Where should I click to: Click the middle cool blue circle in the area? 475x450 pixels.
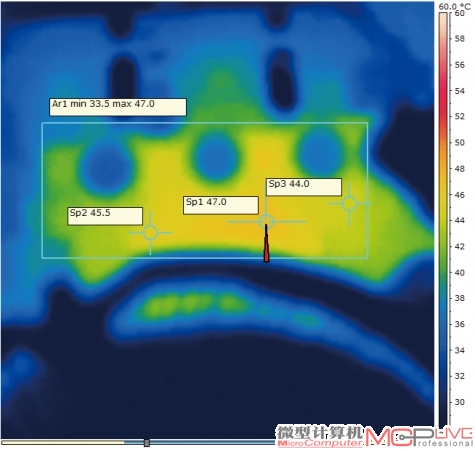point(215,157)
